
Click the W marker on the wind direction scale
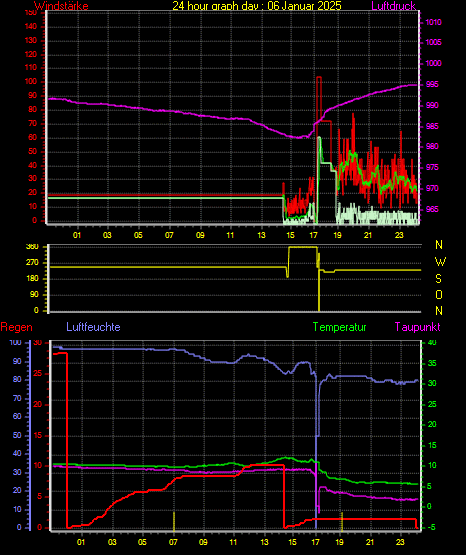click(x=440, y=262)
